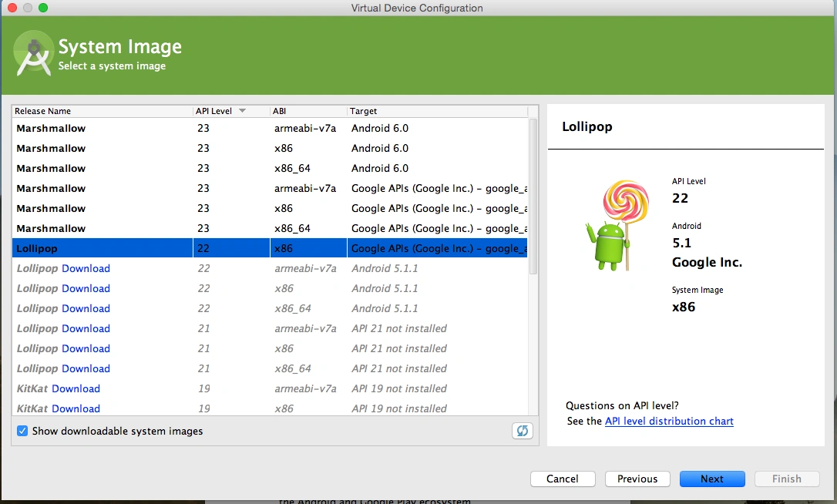
Task: Open the API level distribution chart link
Action: 669,422
